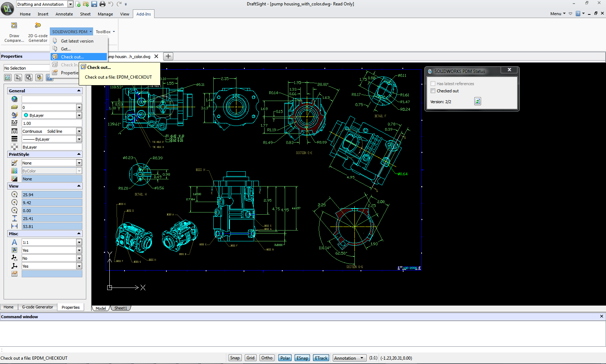Click the Open file folder icon

[86, 4]
